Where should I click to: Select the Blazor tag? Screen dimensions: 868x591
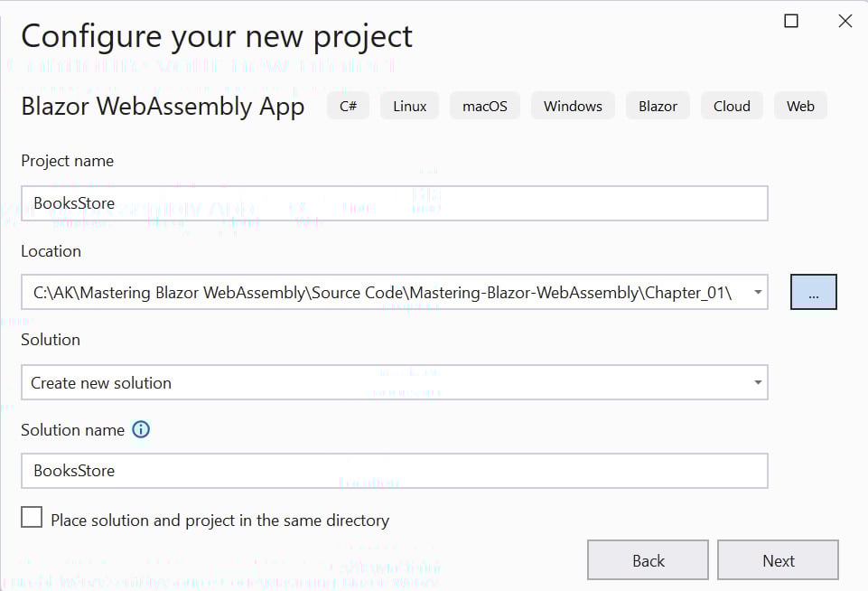coord(658,106)
